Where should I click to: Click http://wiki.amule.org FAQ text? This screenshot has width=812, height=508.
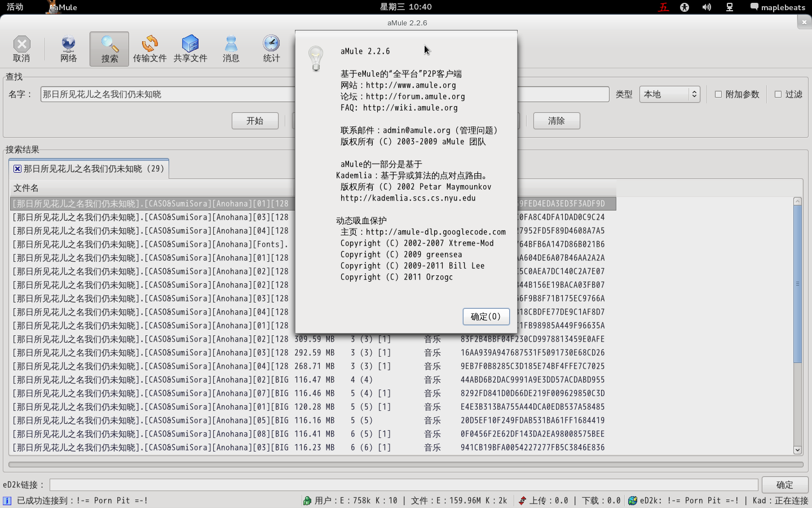point(410,108)
